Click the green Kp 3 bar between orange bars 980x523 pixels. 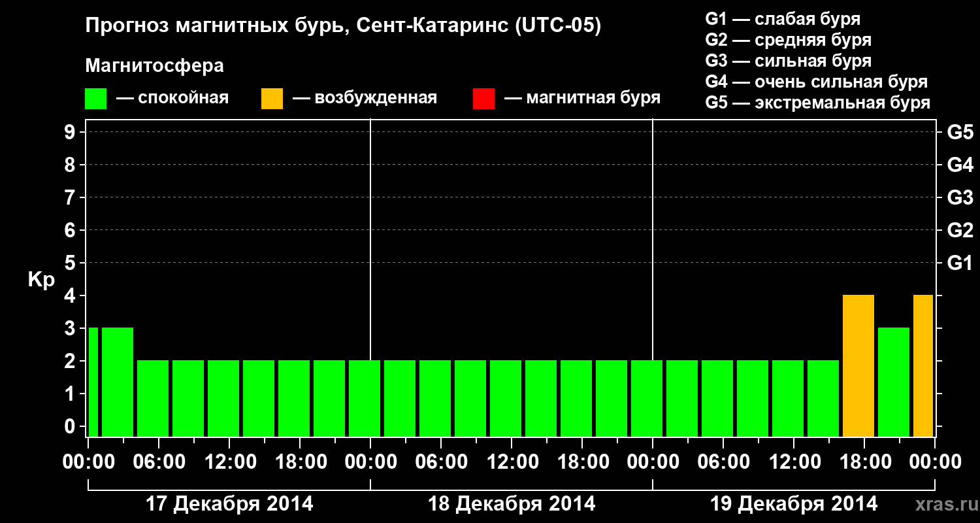[894, 382]
